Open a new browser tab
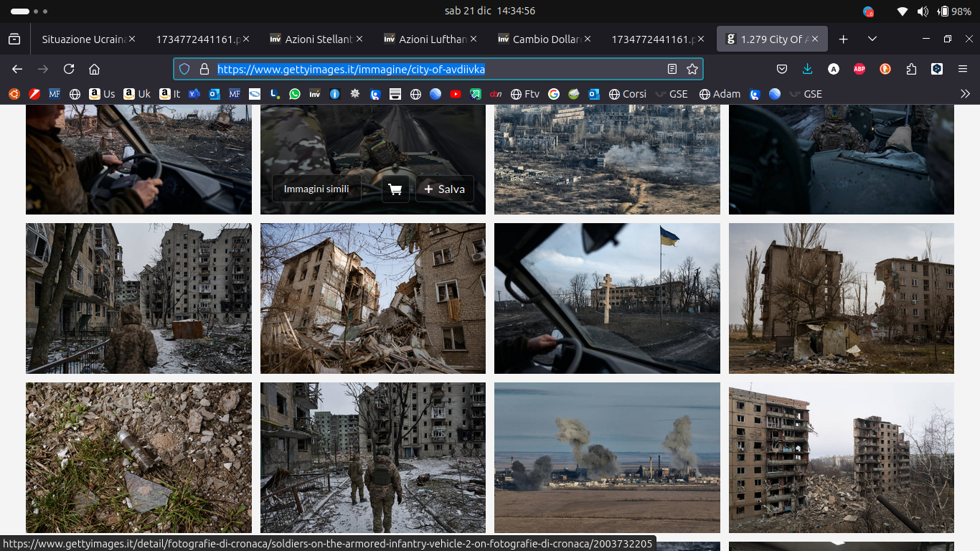 (844, 39)
